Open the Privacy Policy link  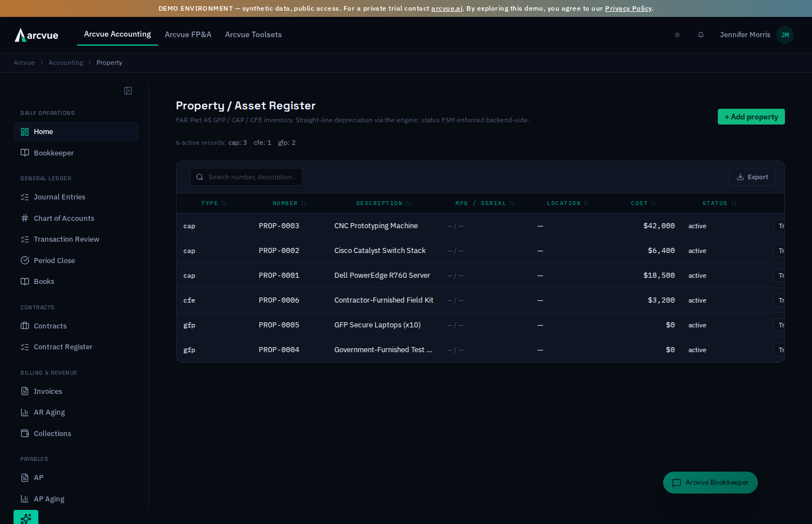pyautogui.click(x=628, y=8)
